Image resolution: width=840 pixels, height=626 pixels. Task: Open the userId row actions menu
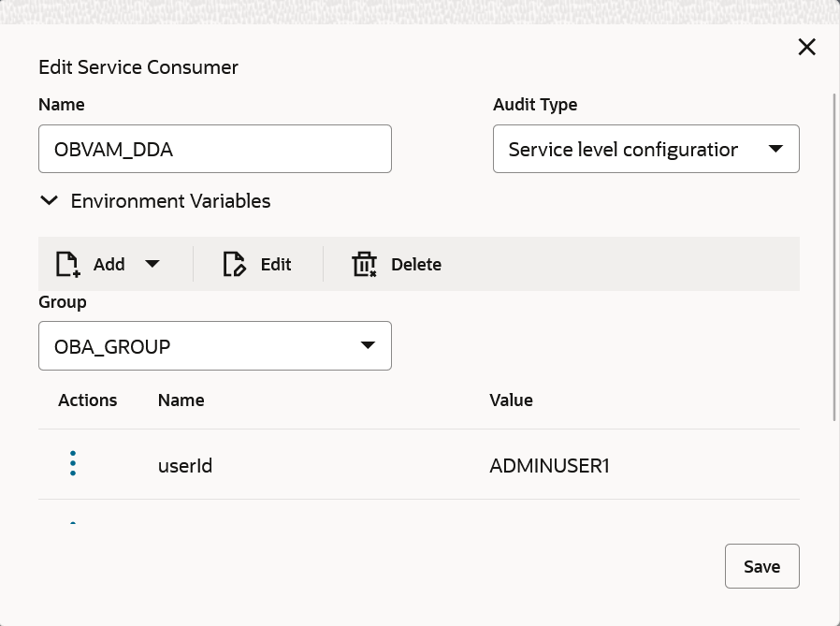pyautogui.click(x=73, y=464)
